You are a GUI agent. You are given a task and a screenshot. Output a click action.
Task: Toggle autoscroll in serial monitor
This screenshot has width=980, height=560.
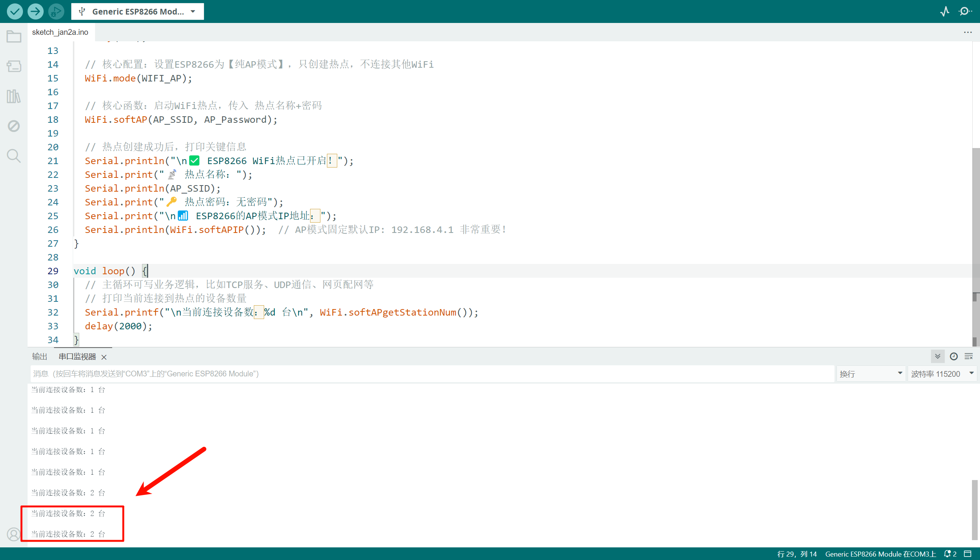938,357
